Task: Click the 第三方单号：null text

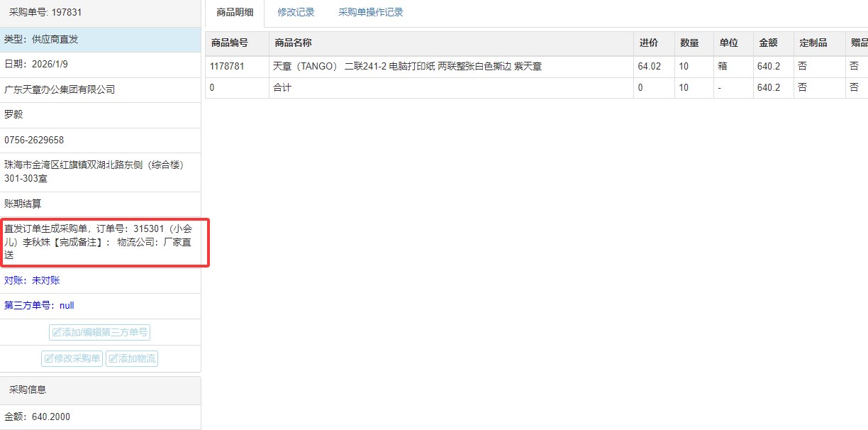Action: 39,306
